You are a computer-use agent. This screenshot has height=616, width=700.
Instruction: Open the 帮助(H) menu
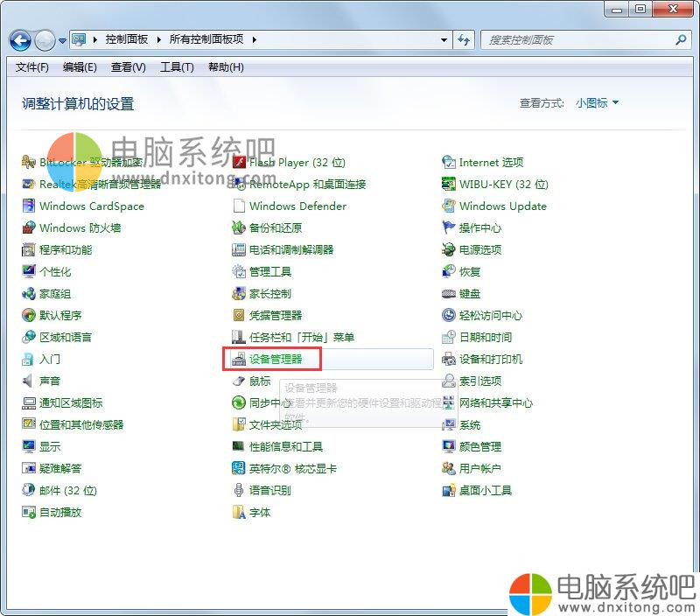[226, 67]
